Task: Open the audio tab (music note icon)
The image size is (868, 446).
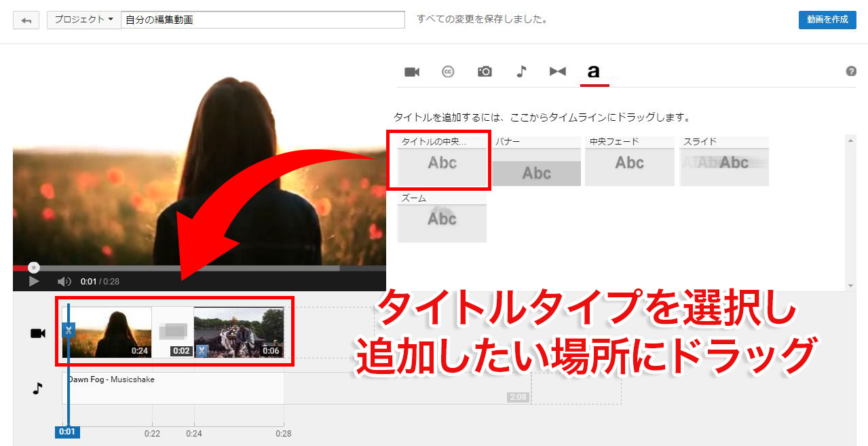Action: [521, 72]
